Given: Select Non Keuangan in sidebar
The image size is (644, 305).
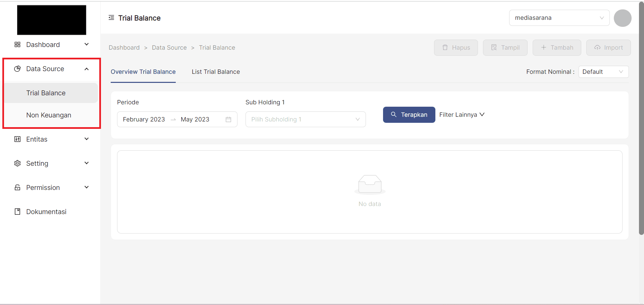Looking at the screenshot, I should click(49, 115).
